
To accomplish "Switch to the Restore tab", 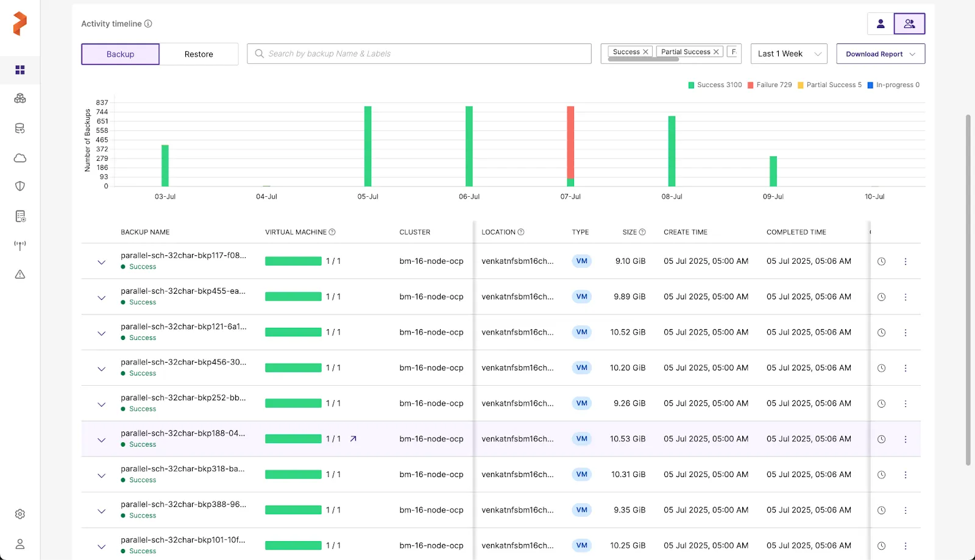I will [199, 54].
